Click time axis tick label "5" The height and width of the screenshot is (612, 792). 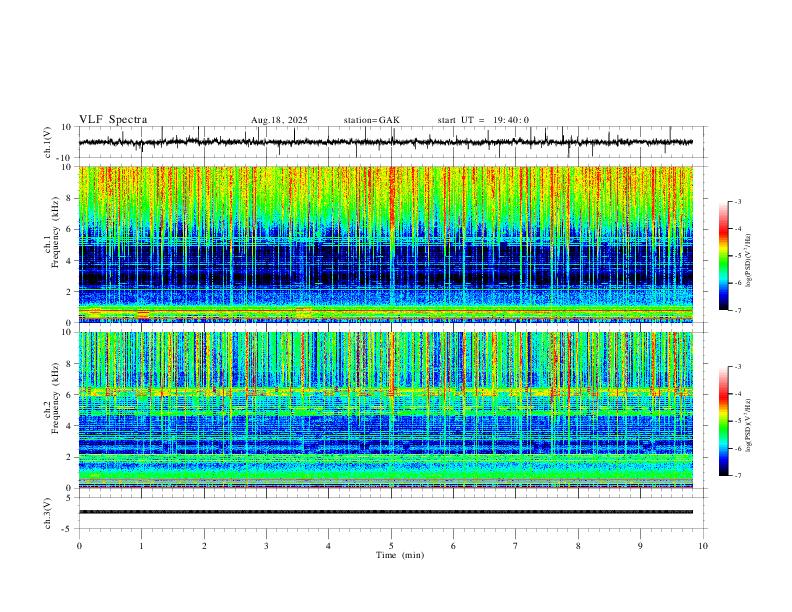point(391,546)
